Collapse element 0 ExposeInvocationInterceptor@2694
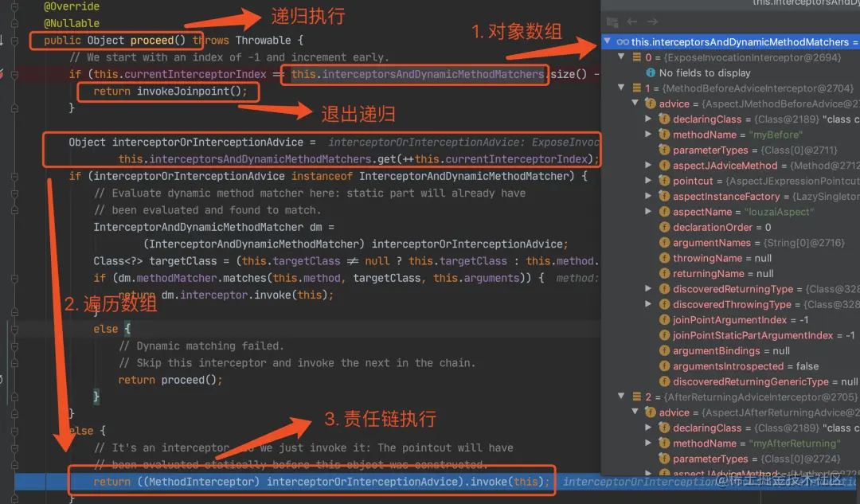Screen dimensions: 860x504 click(621, 57)
